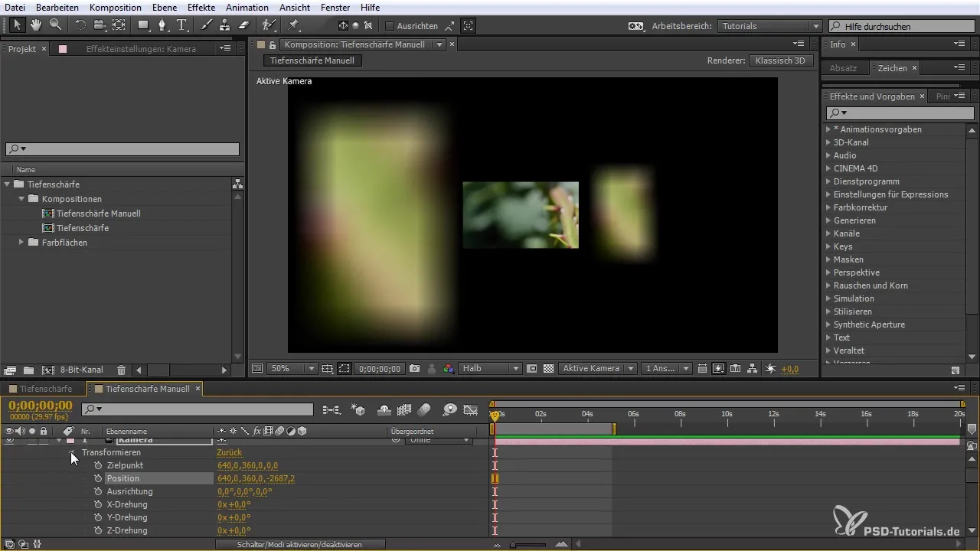Select the Brush tool
This screenshot has height=551, width=980.
point(207,25)
